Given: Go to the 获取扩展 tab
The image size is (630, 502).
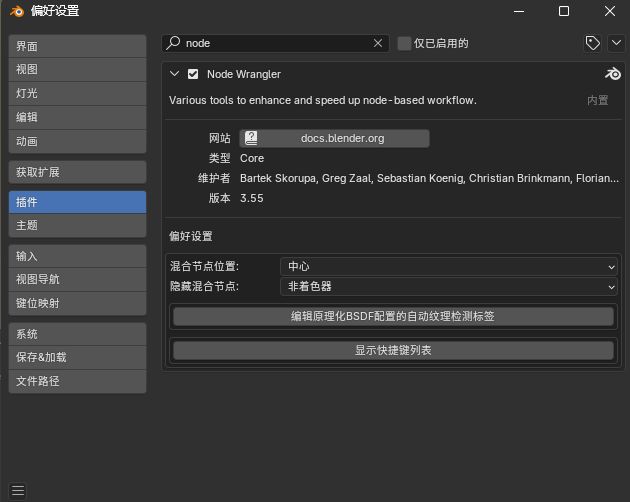Looking at the screenshot, I should pyautogui.click(x=77, y=172).
